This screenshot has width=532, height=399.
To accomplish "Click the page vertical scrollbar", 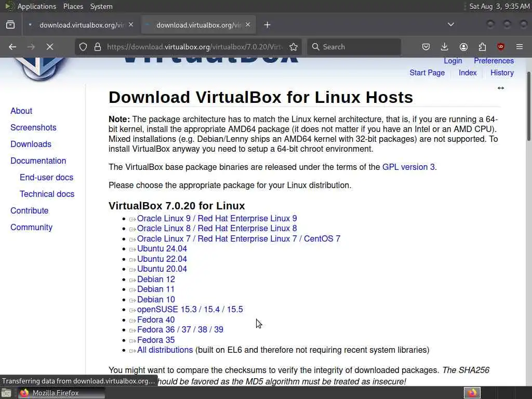I will (529, 106).
